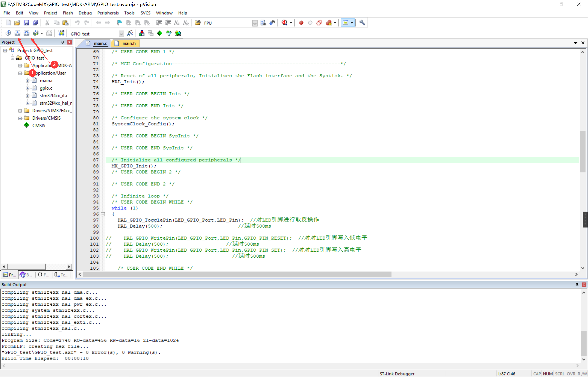The height and width of the screenshot is (377, 588).
Task: Toggle the pin on the Build Output panel
Action: 577,284
